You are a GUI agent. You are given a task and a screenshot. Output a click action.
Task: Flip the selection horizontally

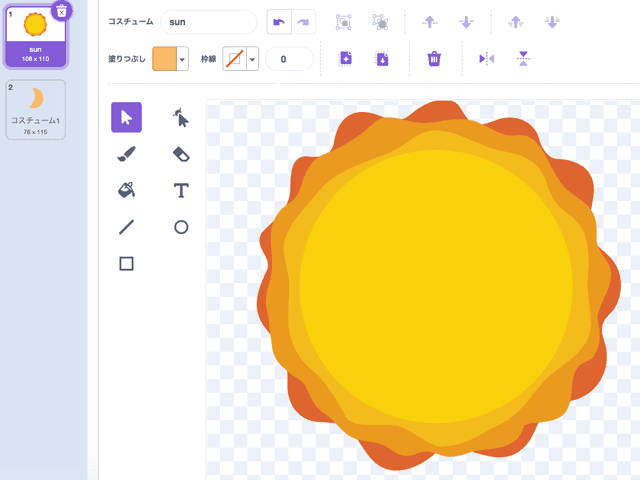point(487,60)
